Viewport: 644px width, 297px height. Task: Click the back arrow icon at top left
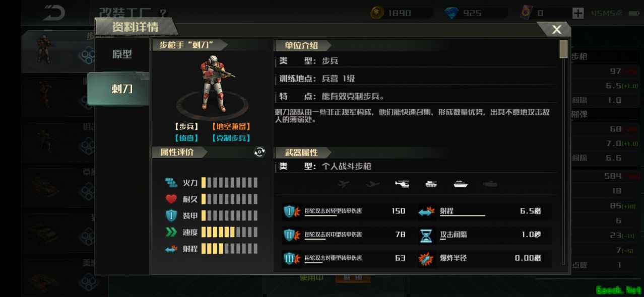[54, 13]
